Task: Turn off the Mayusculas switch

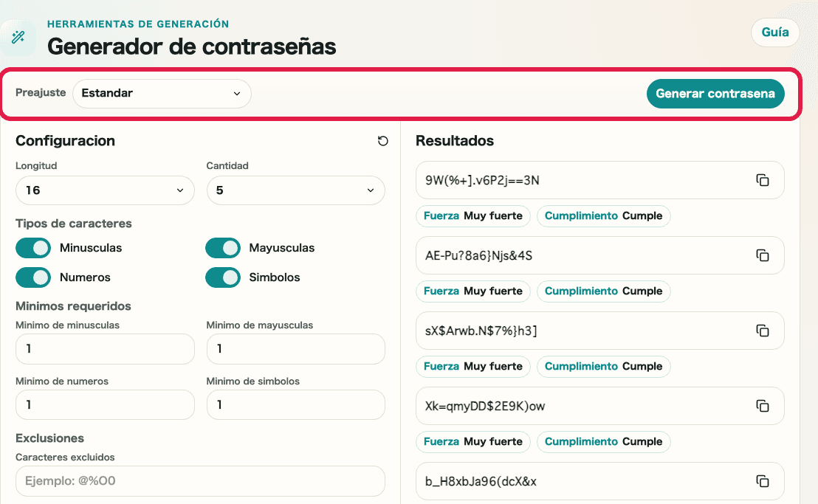Action: 223,247
